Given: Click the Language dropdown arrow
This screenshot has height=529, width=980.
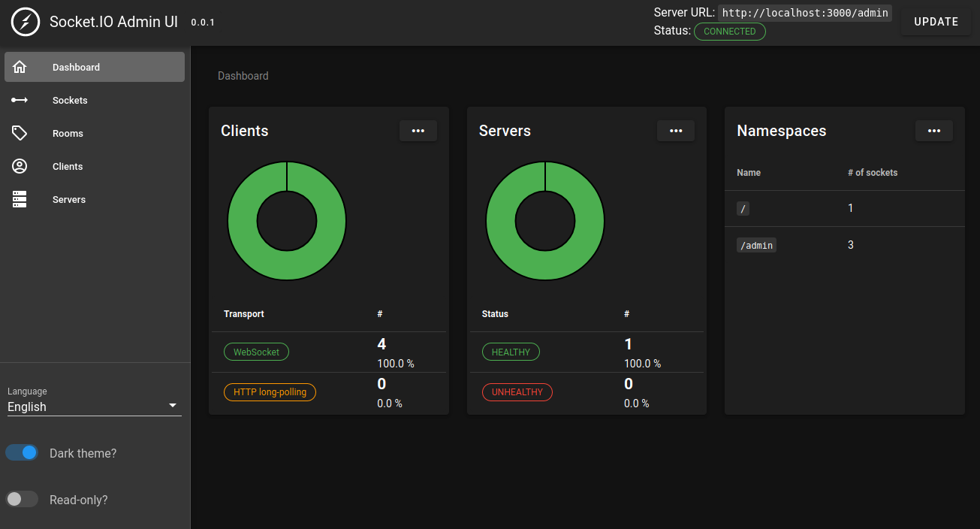Looking at the screenshot, I should pyautogui.click(x=172, y=406).
